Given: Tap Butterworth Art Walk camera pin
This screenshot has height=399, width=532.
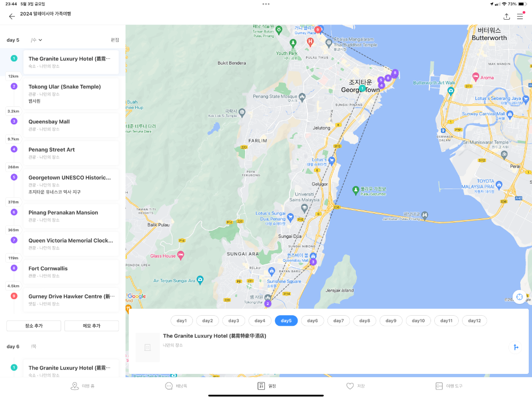Looking at the screenshot, I should point(451,91).
